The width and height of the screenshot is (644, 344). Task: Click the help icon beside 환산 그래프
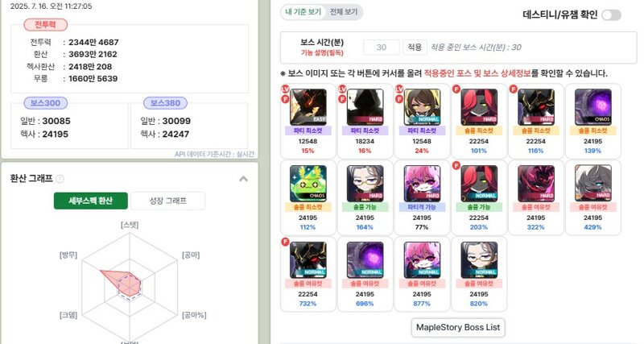(60, 179)
